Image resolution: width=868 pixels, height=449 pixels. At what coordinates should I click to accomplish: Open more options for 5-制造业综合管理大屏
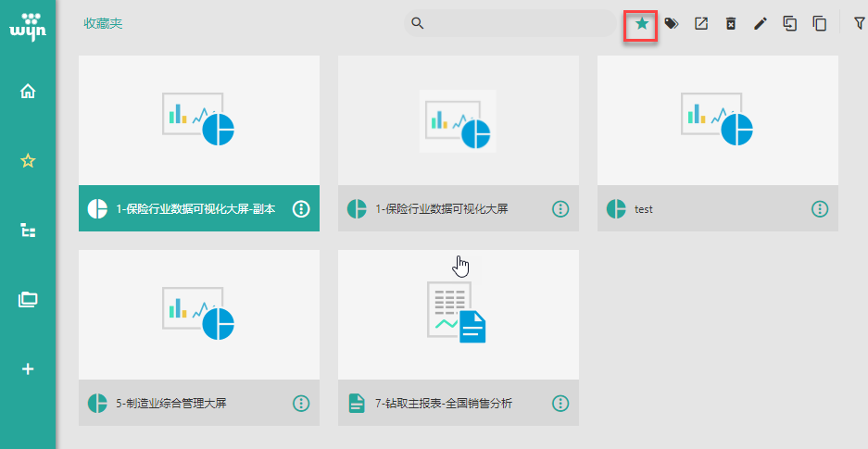click(301, 403)
